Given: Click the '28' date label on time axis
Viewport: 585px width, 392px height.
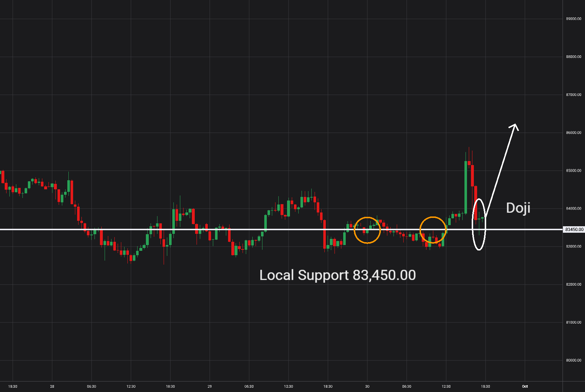Looking at the screenshot, I should click(x=52, y=386).
